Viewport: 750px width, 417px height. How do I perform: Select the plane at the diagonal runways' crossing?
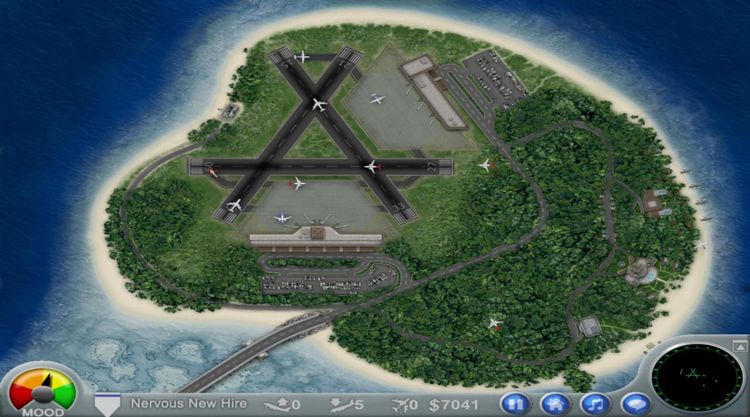pos(320,104)
